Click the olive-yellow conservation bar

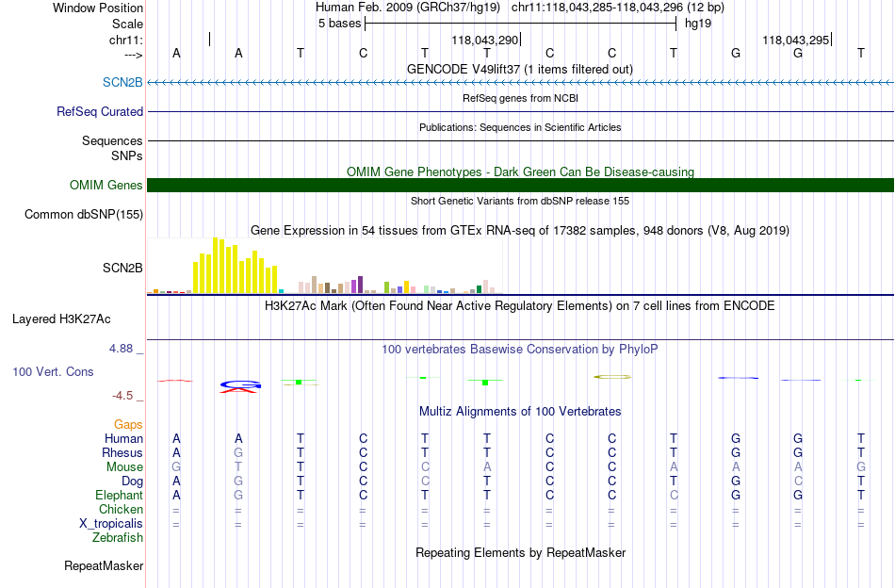pos(612,377)
